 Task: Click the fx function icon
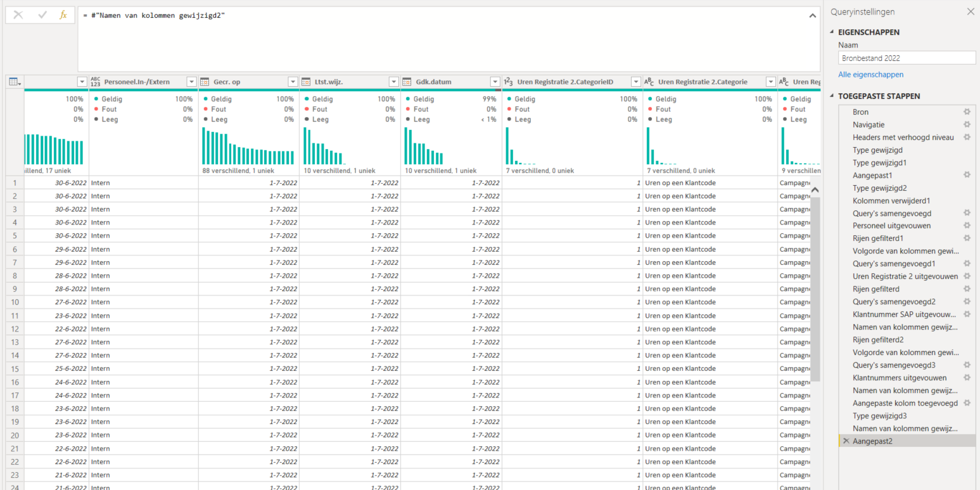pyautogui.click(x=63, y=15)
